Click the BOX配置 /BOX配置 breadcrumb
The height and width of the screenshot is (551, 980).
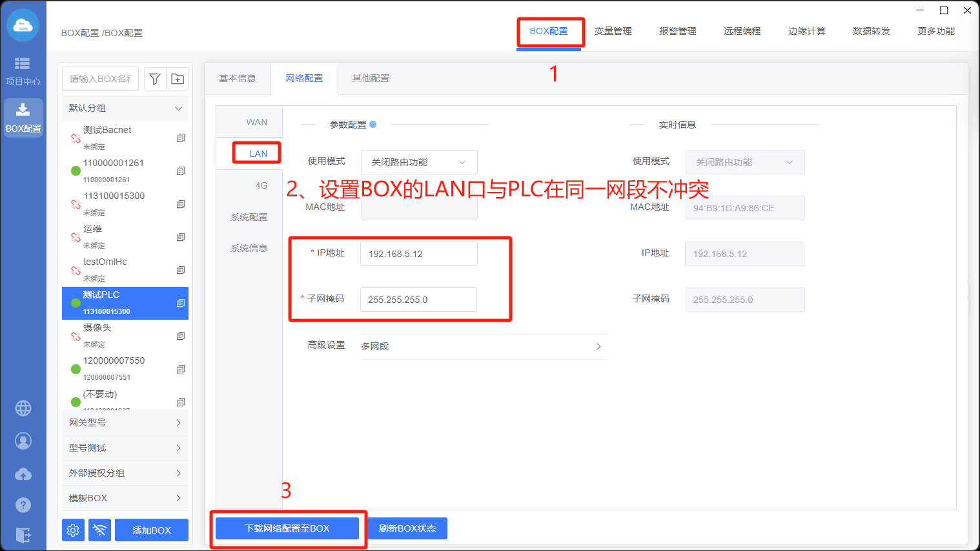[x=102, y=33]
